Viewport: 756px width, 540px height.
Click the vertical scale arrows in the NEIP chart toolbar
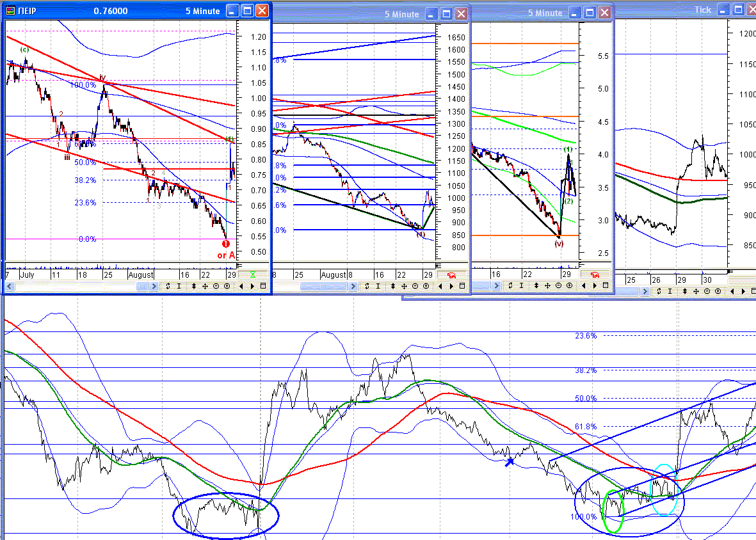[193, 286]
